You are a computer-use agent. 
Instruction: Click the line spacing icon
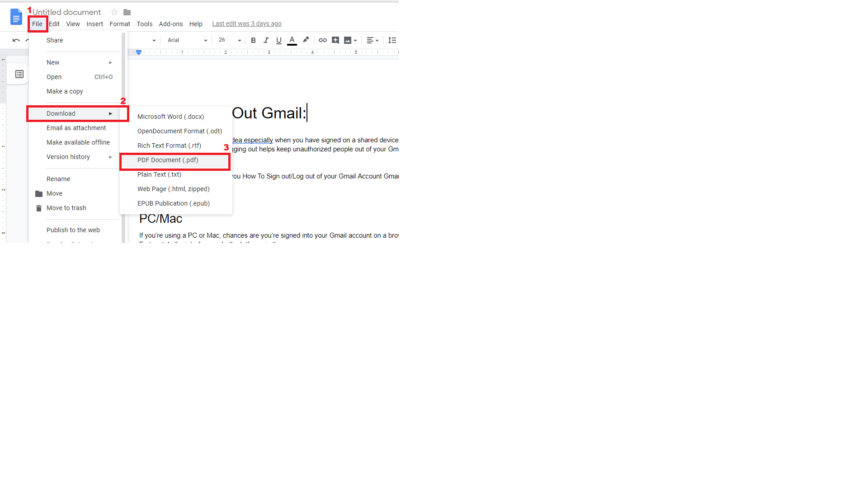392,40
